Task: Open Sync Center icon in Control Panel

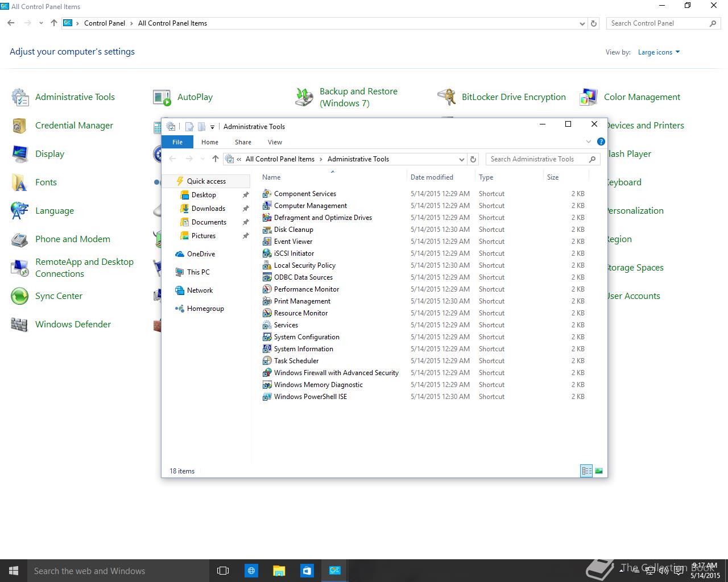Action: (x=20, y=296)
